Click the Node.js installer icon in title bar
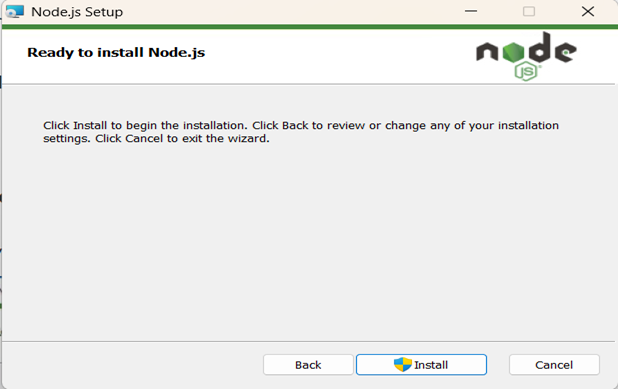618x389 pixels. point(15,12)
